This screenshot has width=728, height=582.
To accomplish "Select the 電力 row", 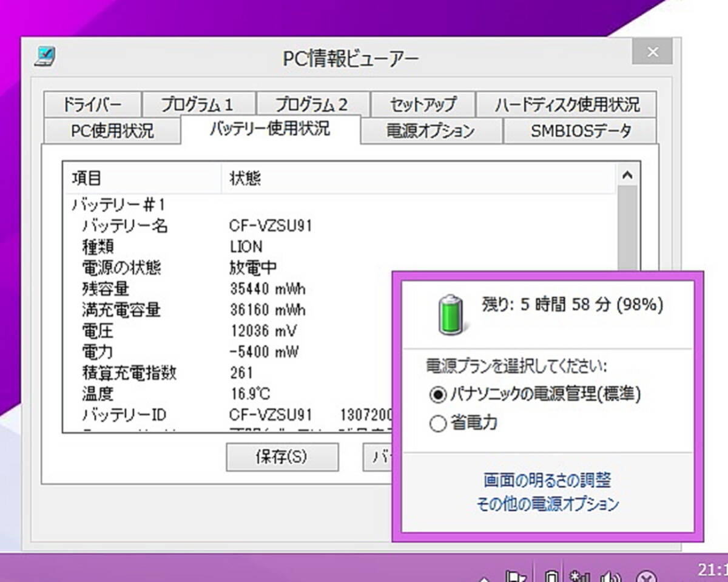I will point(227,351).
